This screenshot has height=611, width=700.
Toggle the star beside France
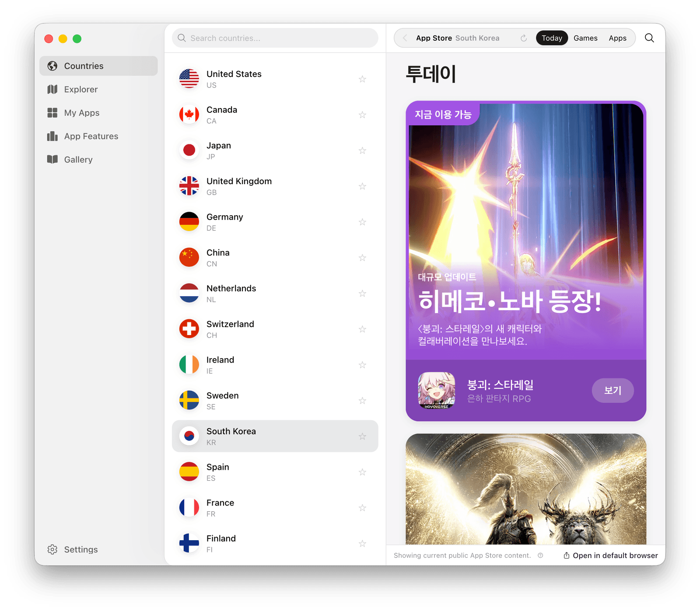point(362,508)
